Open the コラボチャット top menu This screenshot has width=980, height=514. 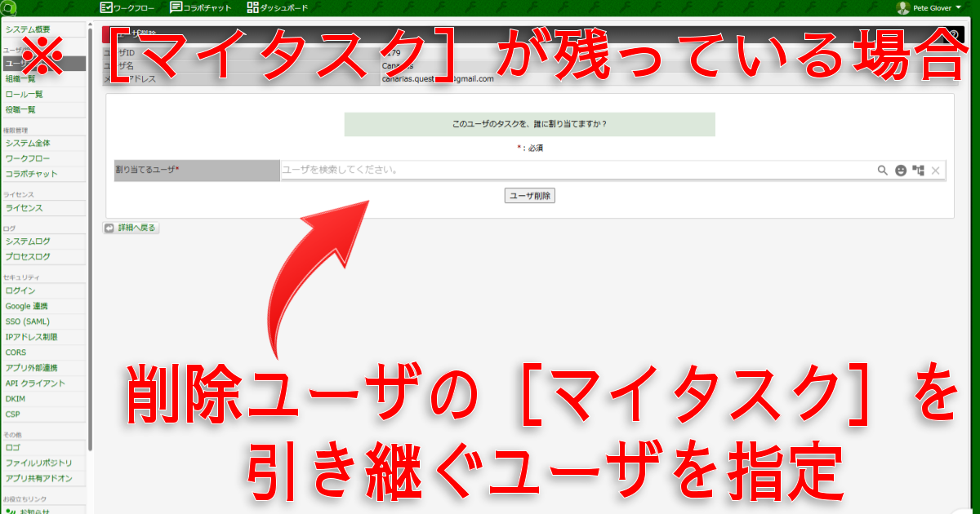click(201, 8)
